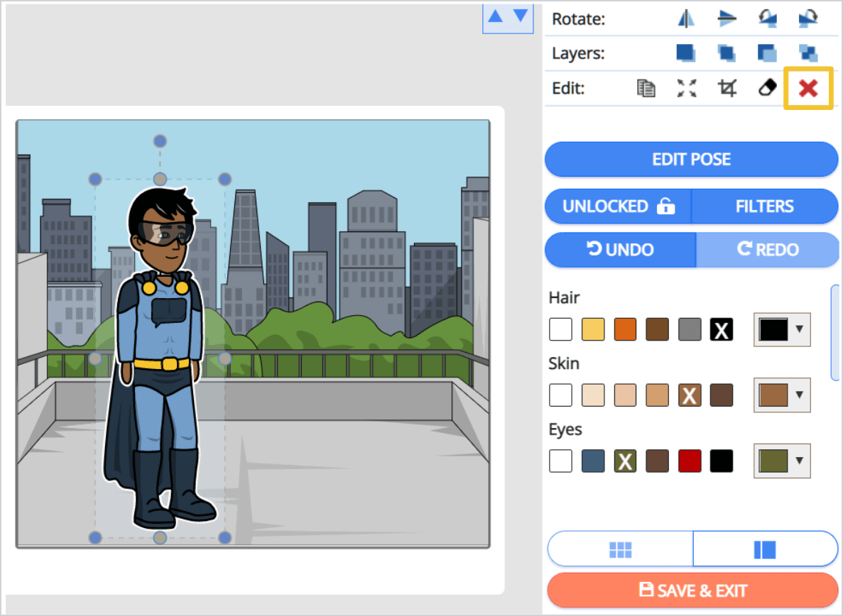Rotate the character clockwise

[807, 18]
